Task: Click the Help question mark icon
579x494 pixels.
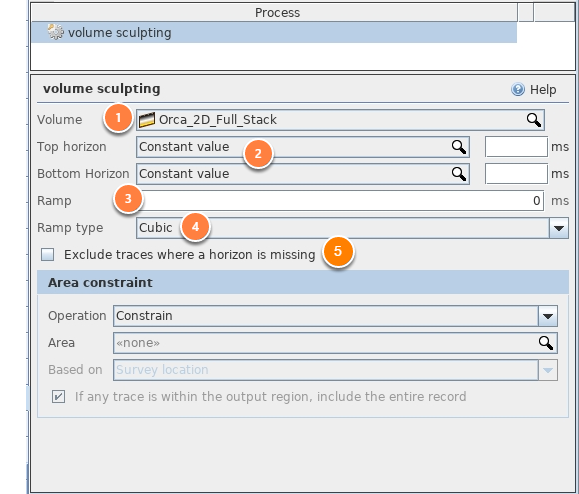Action: click(x=518, y=89)
